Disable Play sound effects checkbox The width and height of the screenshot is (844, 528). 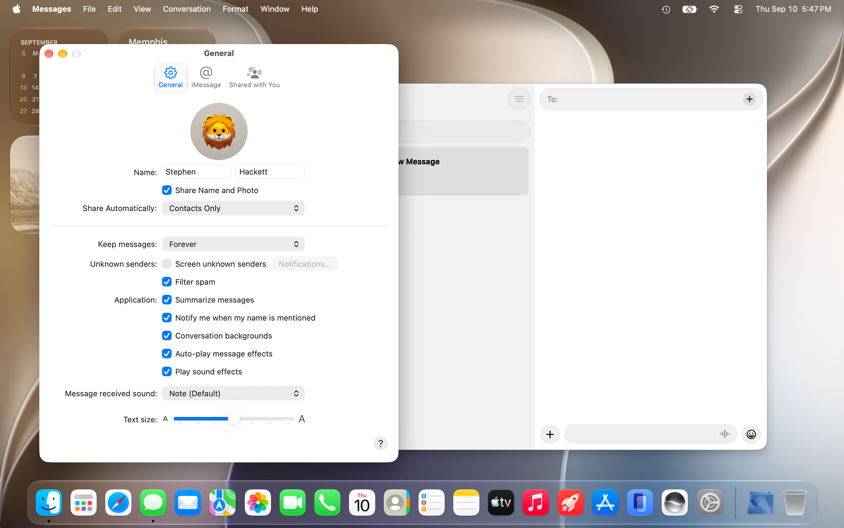coord(167,371)
